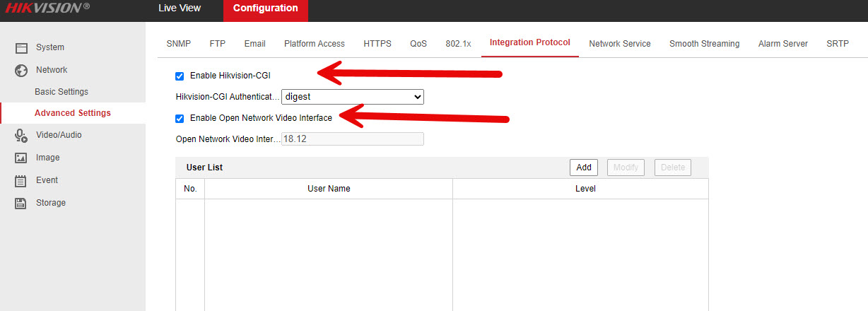Screen dimensions: 868x311
Task: Open the 802.1x tab
Action: point(458,44)
